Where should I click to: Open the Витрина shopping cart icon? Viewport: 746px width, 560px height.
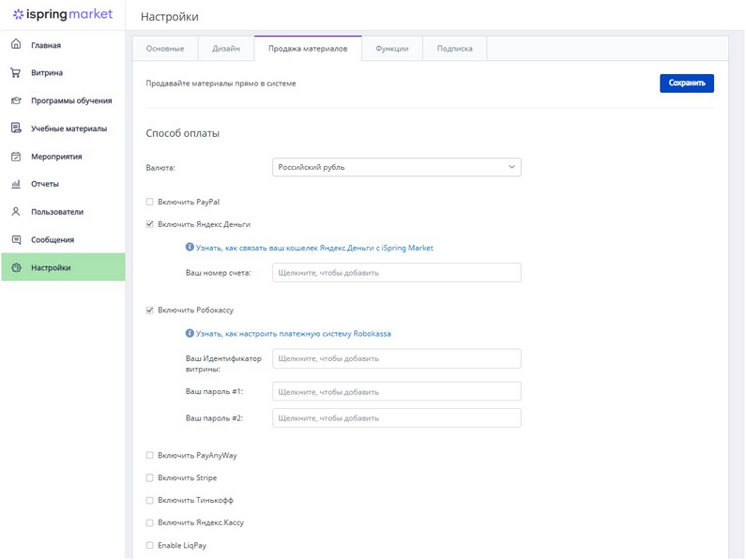click(x=16, y=72)
